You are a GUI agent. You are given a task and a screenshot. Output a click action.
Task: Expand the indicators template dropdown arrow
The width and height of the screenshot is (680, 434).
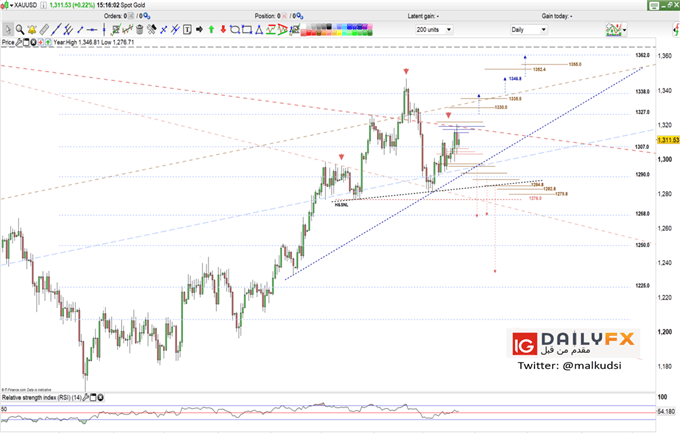click(624, 30)
